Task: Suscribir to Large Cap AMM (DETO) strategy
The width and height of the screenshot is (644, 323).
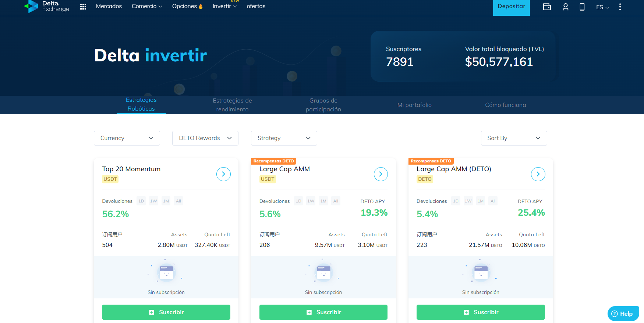Action: pyautogui.click(x=481, y=312)
